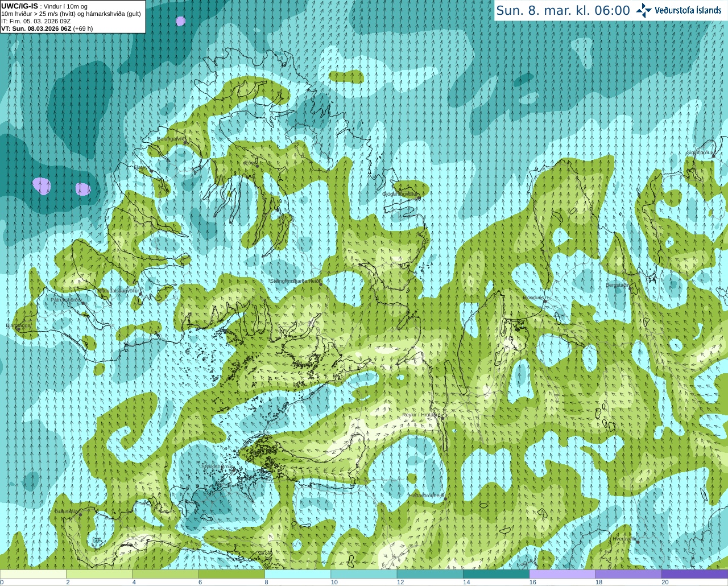The image size is (728, 586).
Task: Click the Stykkishólmur station label
Action: [x=218, y=467]
